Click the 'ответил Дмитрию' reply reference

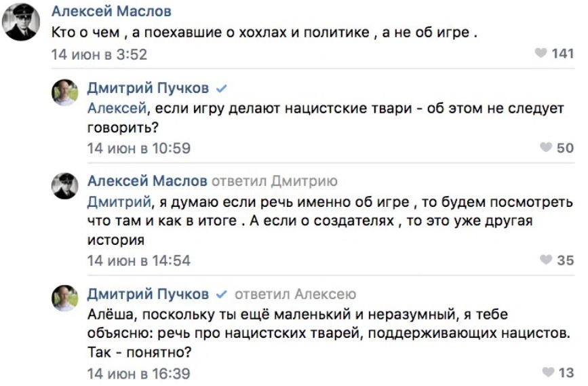pos(275,181)
